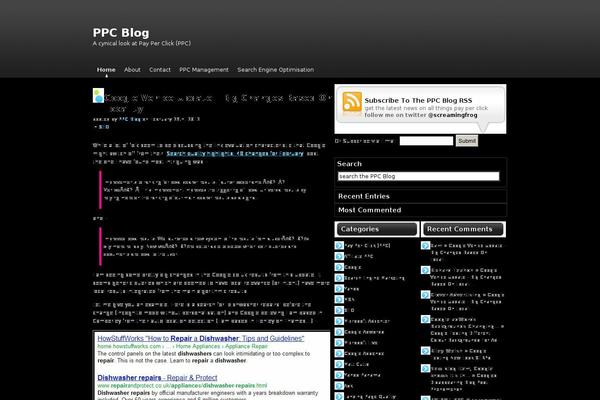
Task: Click HowStuffWorks 'How to Repair a Dishwasher' result
Action: 201,338
